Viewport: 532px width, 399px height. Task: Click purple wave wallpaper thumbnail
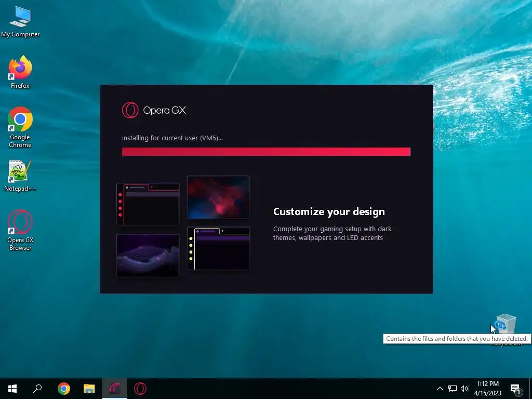148,256
